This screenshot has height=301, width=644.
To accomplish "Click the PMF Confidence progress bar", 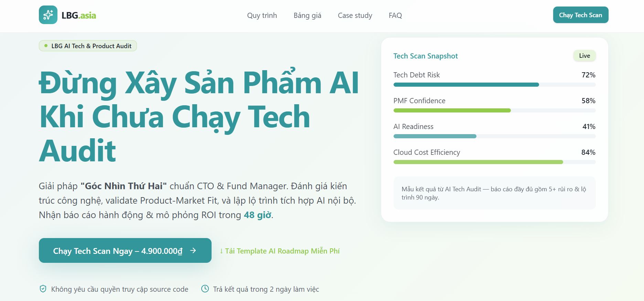I will [494, 110].
